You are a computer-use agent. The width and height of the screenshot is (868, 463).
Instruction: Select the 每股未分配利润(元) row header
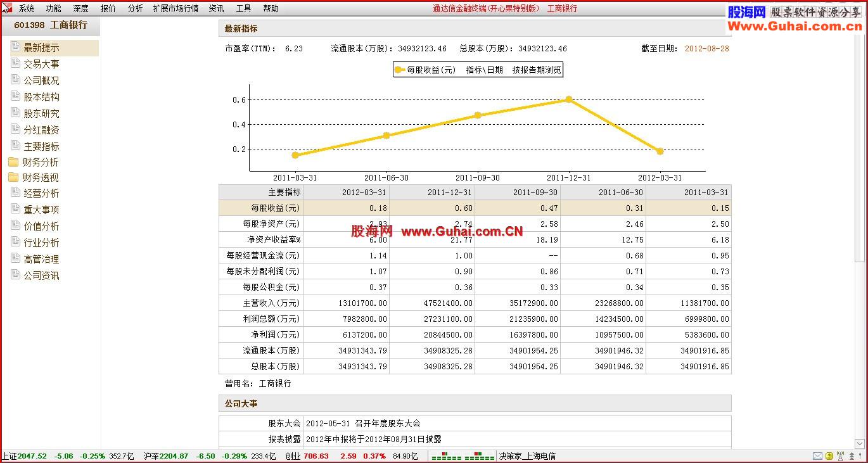[x=262, y=271]
